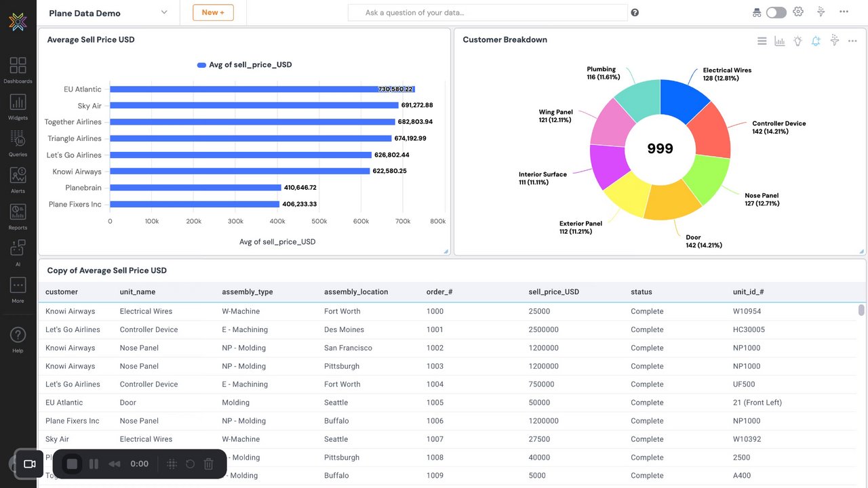Open the Help section in the sidebar
The image size is (868, 488).
(x=18, y=340)
